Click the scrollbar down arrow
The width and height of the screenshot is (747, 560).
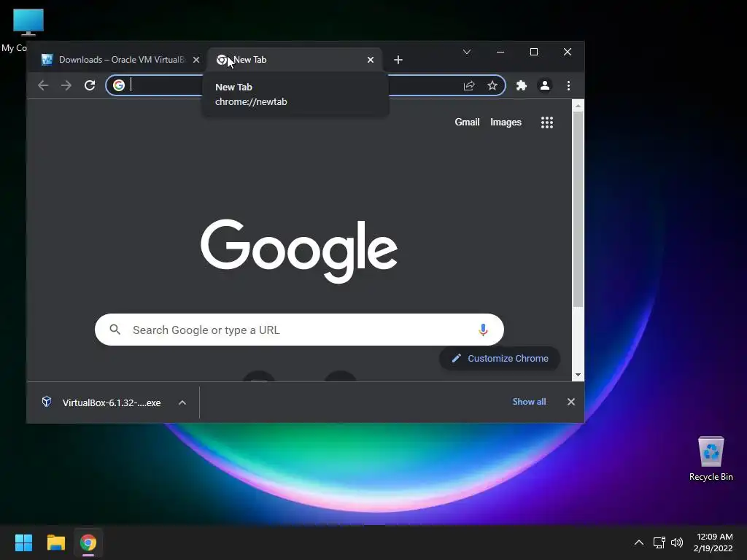(578, 375)
